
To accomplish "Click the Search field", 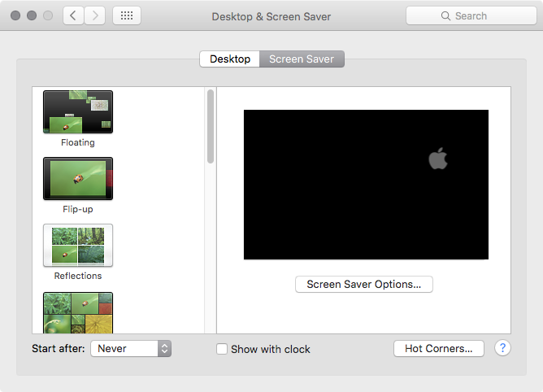I will click(x=471, y=15).
